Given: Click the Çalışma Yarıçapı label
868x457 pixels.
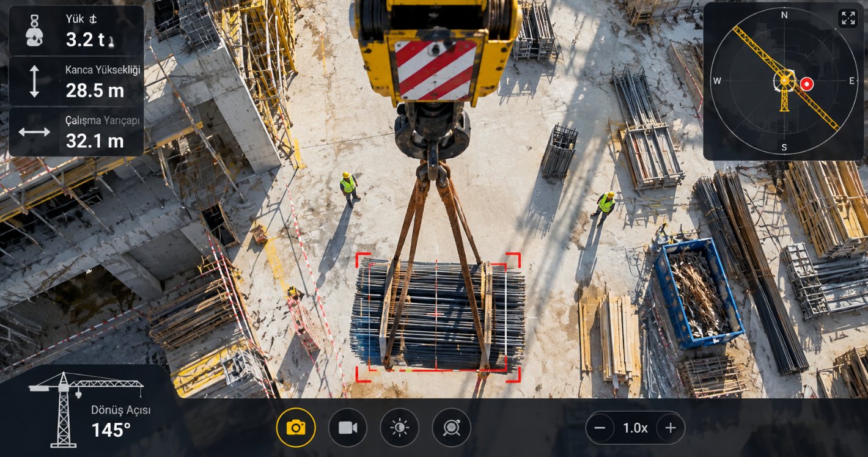Looking at the screenshot, I should point(103,120).
